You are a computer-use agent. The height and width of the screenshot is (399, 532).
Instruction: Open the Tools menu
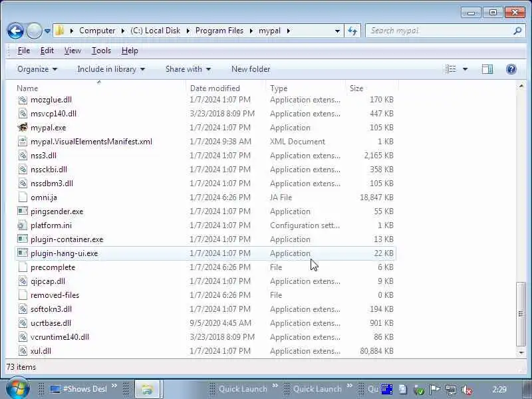click(101, 51)
